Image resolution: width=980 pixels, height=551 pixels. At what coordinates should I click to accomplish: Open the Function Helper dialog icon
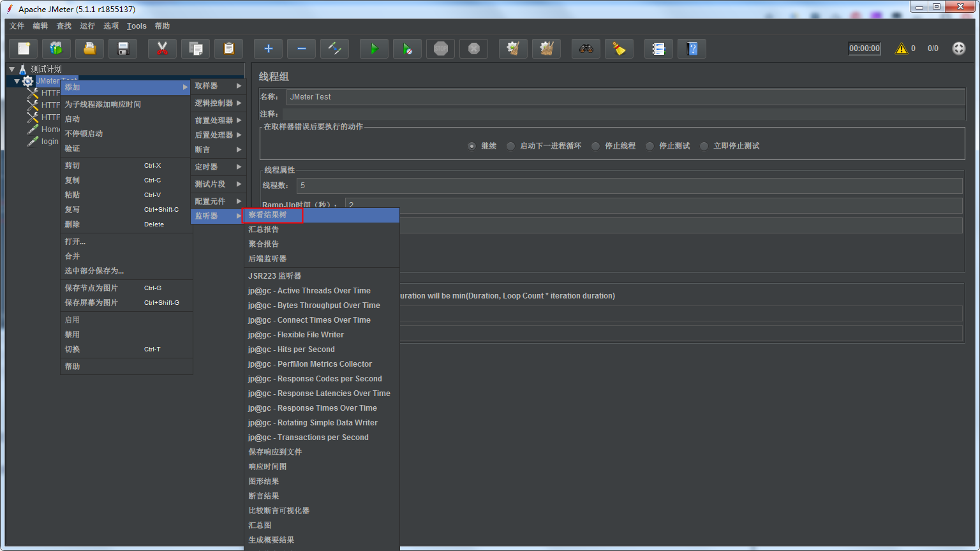658,48
